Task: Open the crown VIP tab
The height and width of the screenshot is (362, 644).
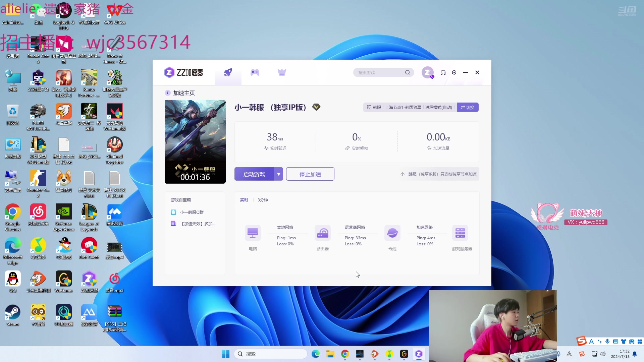Action: pyautogui.click(x=282, y=72)
